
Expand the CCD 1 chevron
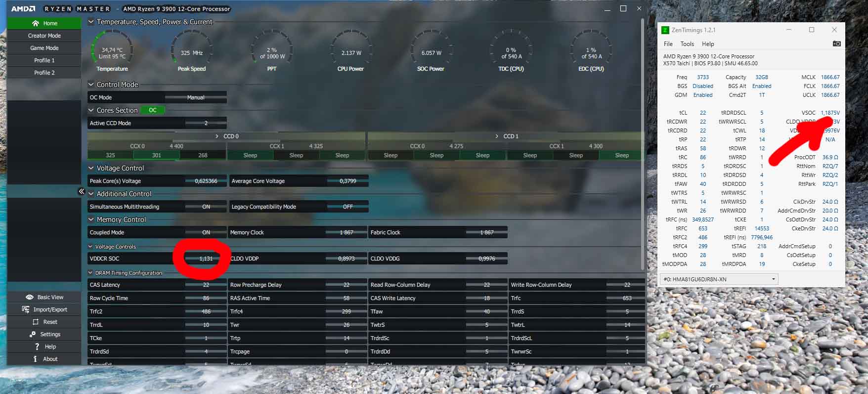coord(497,136)
